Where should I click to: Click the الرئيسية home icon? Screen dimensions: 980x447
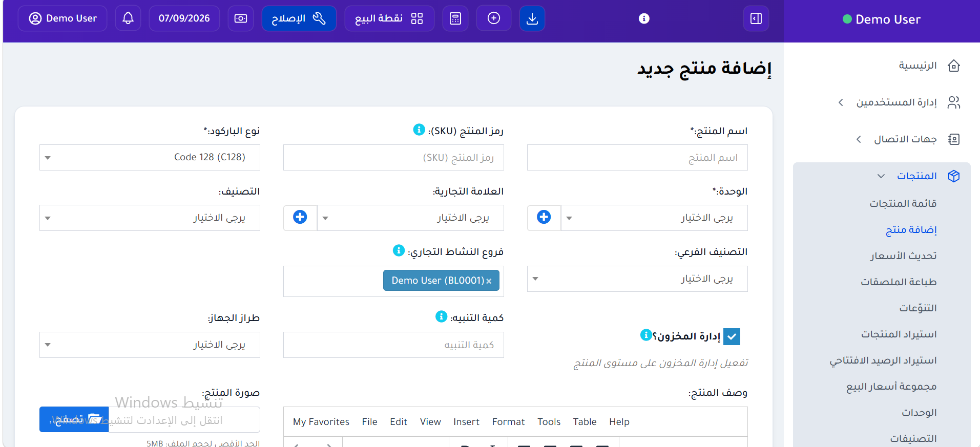tap(953, 66)
